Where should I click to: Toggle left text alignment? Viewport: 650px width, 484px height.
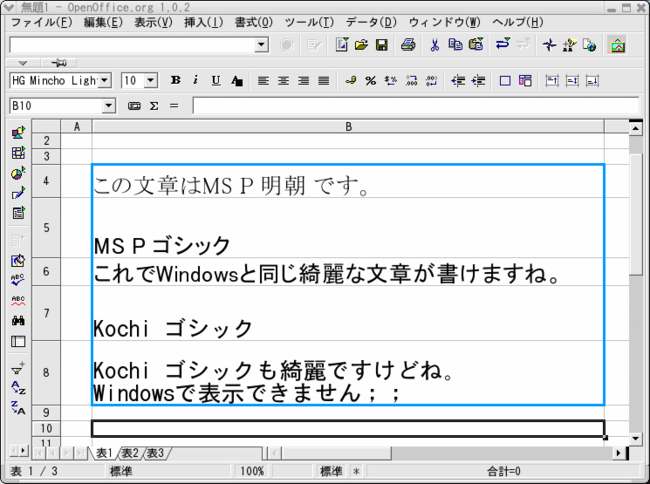263,81
